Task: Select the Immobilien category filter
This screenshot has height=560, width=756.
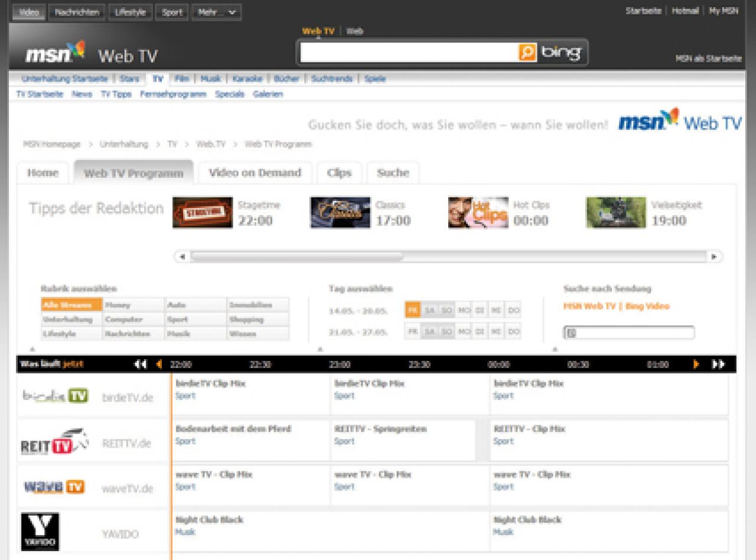Action: click(x=258, y=305)
